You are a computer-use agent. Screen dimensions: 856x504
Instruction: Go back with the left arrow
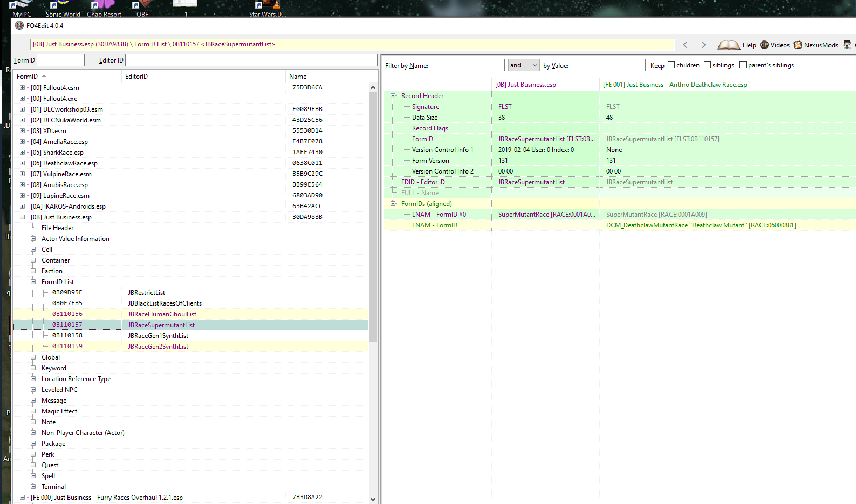pyautogui.click(x=686, y=45)
